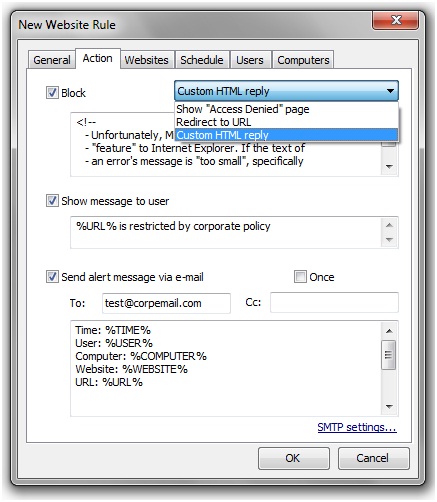
Task: Click the empty Cc field
Action: [334, 302]
